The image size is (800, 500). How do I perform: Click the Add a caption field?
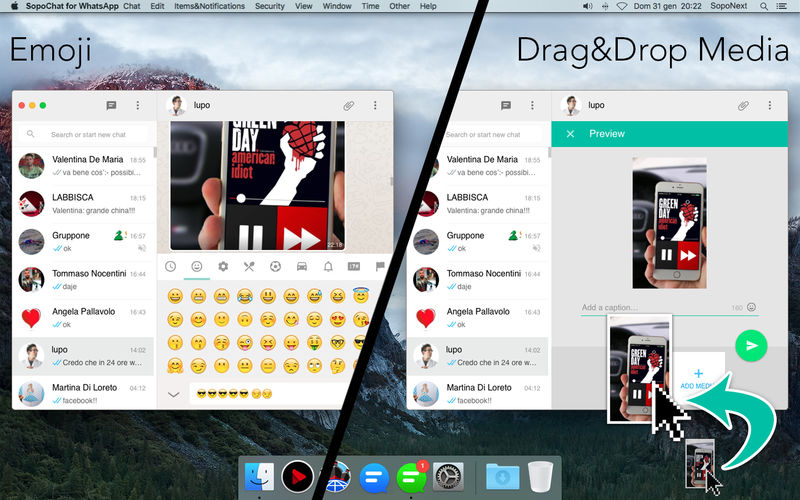656,308
